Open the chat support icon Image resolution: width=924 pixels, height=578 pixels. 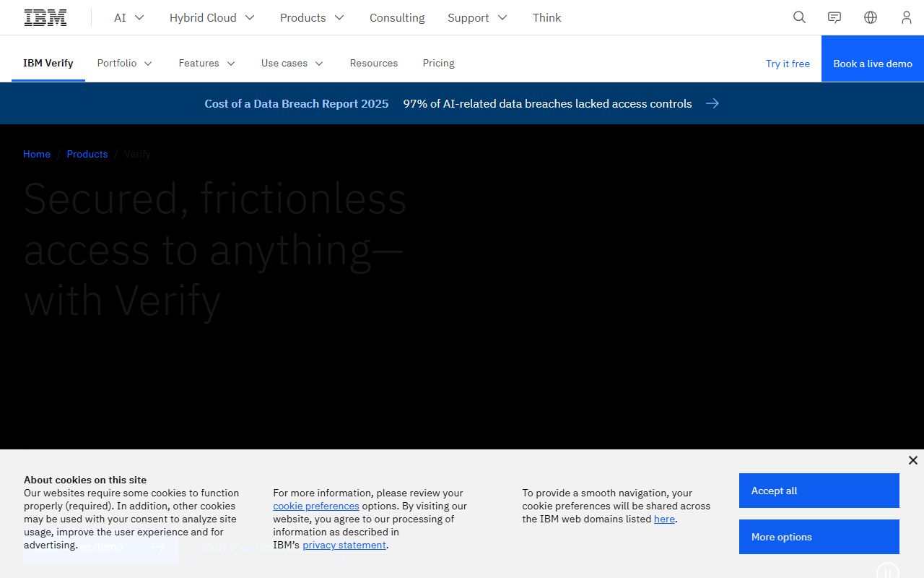tap(834, 17)
